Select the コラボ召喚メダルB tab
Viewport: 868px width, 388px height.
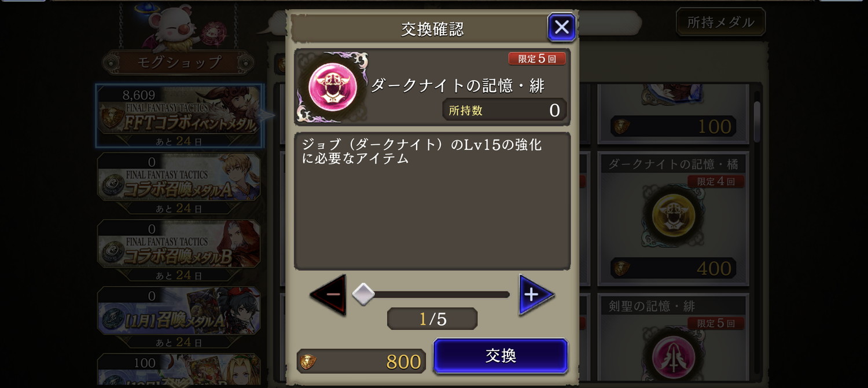179,250
